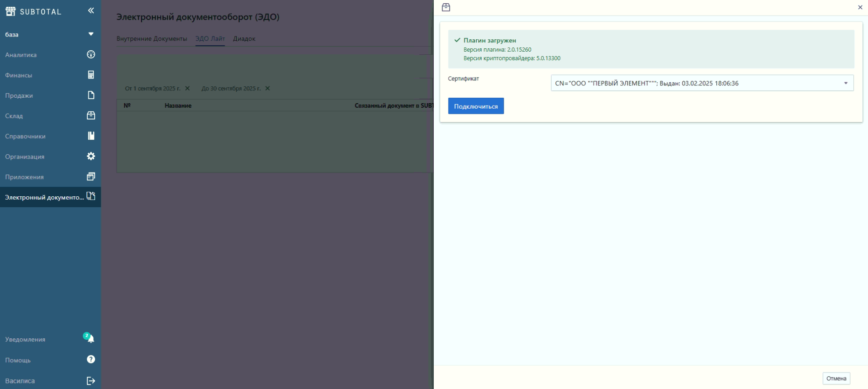The height and width of the screenshot is (389, 868).
Task: Log out using the exit icon
Action: tap(91, 381)
